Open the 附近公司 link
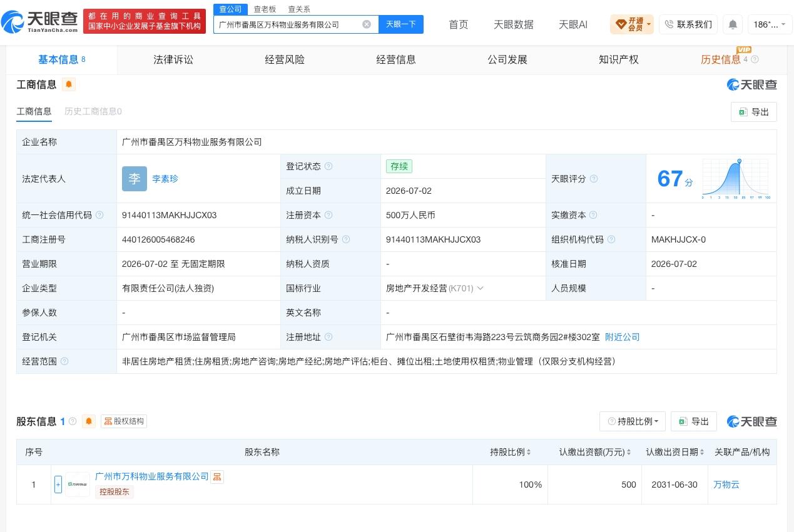 coord(623,337)
